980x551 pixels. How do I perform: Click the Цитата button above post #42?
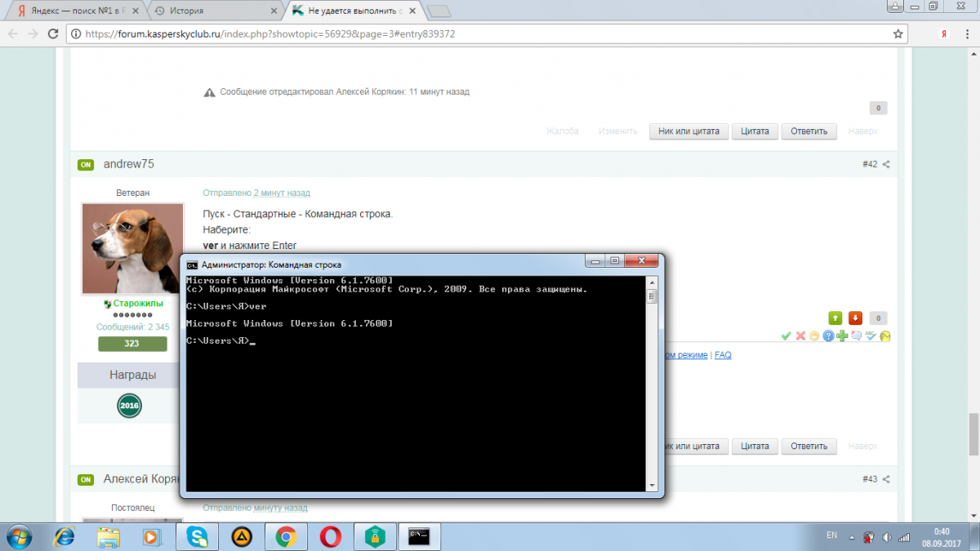point(755,131)
